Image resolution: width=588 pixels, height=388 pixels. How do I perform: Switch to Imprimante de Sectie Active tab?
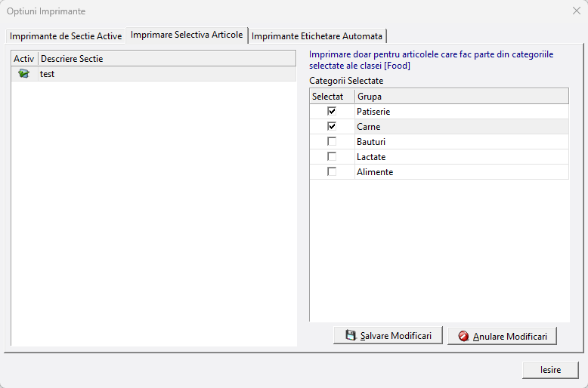pyautogui.click(x=66, y=36)
